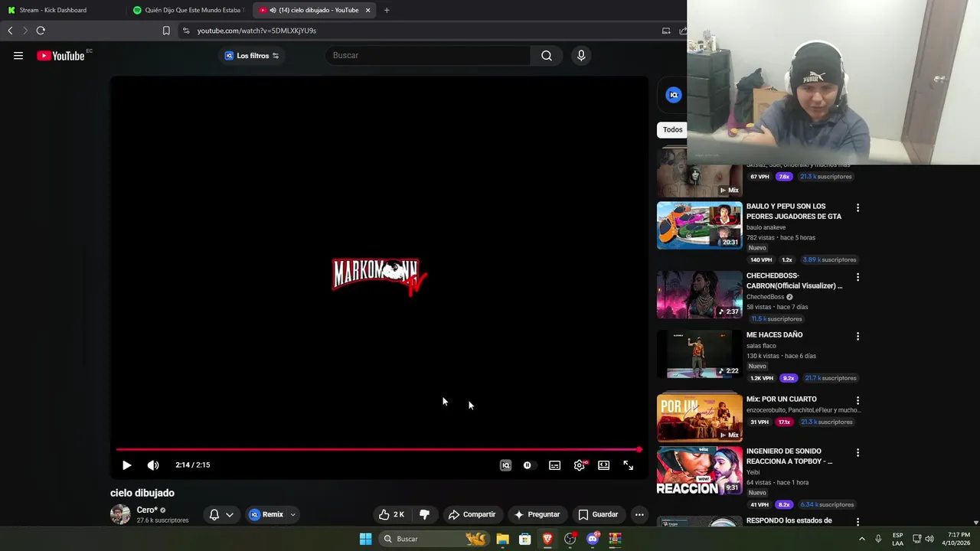Viewport: 980px width, 551px height.
Task: Bookmark this page icon
Action: pyautogui.click(x=166, y=31)
